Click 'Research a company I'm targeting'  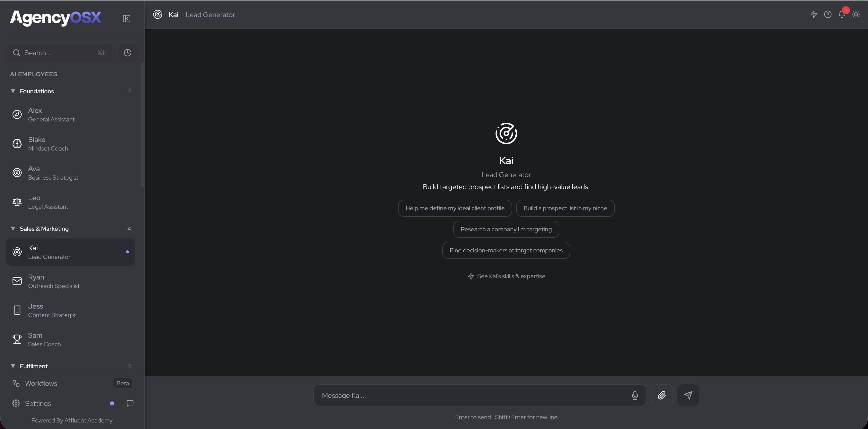click(x=506, y=230)
